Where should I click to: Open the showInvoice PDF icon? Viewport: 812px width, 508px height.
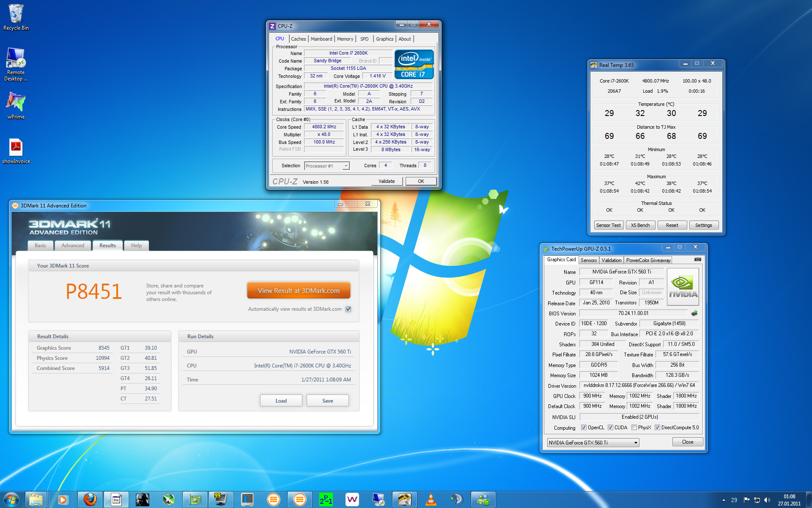(16, 151)
